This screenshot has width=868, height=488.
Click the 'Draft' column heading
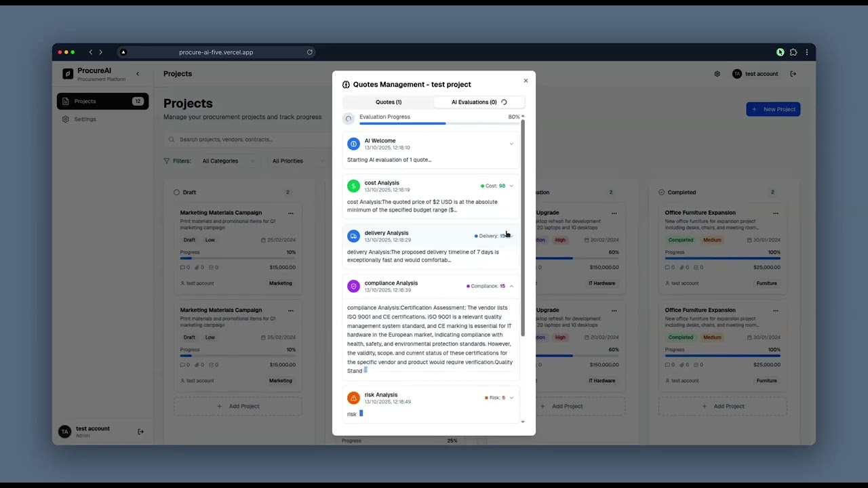coord(189,192)
